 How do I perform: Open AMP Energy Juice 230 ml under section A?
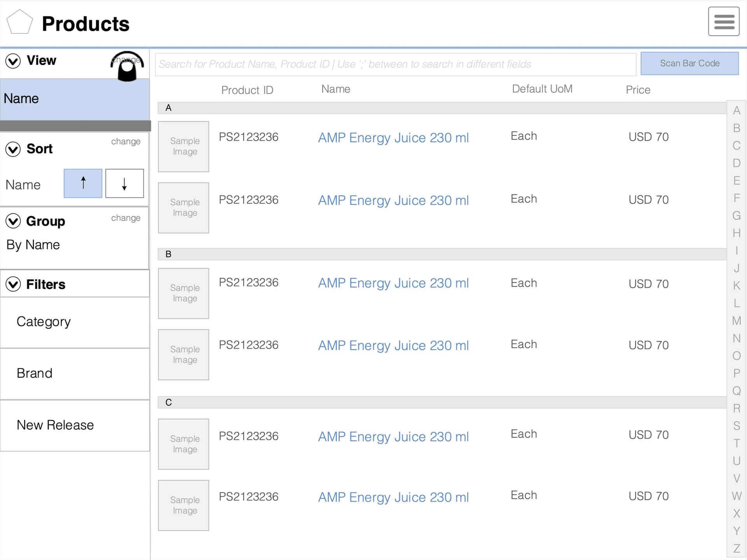pyautogui.click(x=393, y=138)
